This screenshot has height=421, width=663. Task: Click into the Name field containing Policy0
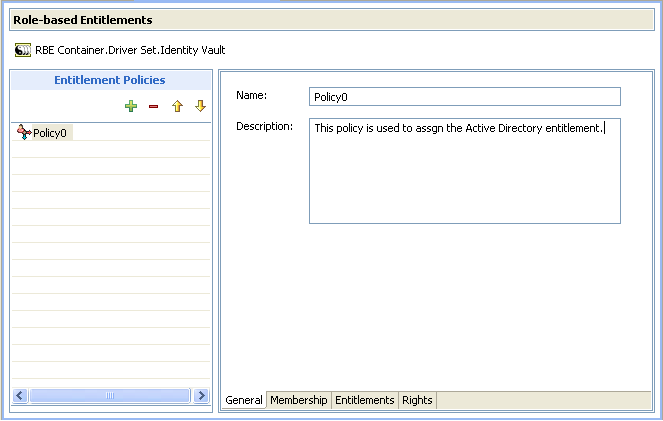tap(465, 97)
